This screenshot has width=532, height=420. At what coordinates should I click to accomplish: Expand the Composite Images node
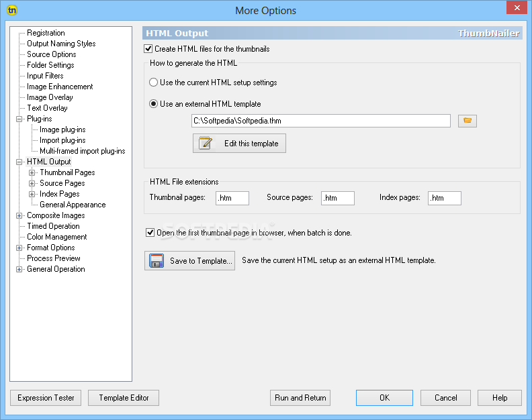(19, 215)
